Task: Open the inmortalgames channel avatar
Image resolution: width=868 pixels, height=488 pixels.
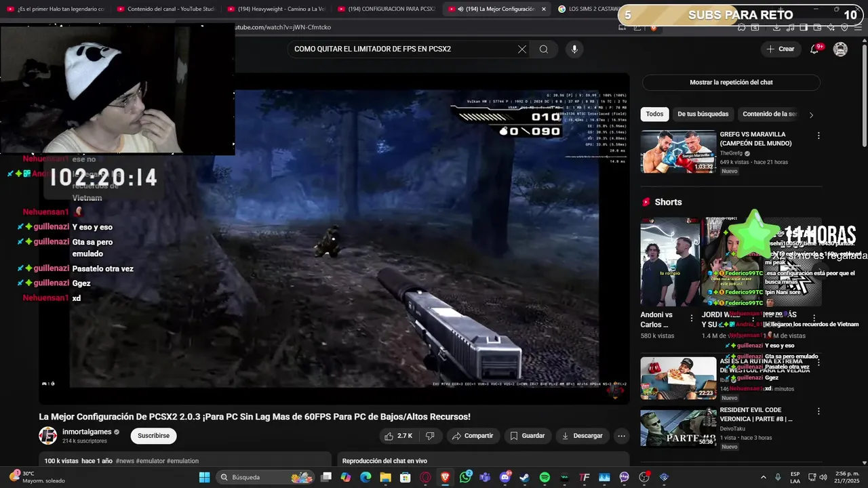Action: (47, 436)
